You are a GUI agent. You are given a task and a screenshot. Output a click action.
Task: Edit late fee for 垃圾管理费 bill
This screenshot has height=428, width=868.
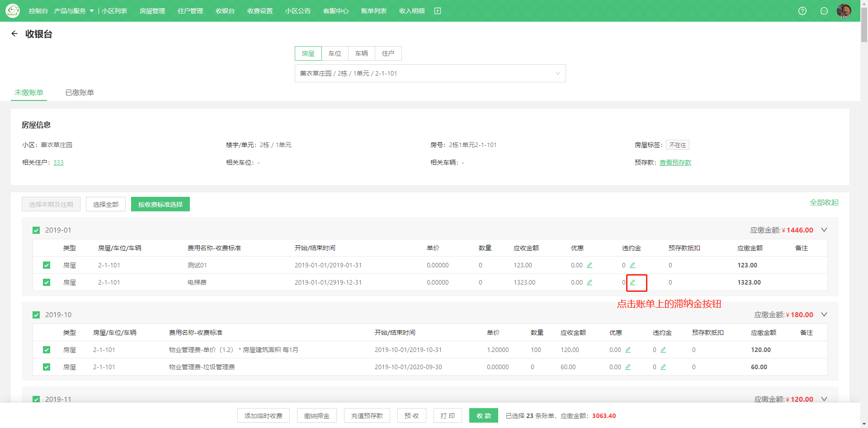[x=663, y=367]
